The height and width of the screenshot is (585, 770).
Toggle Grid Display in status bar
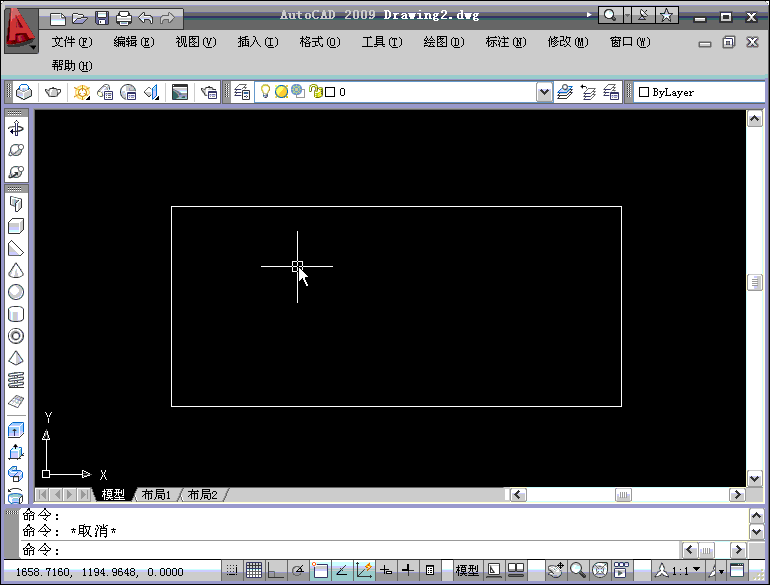(254, 570)
